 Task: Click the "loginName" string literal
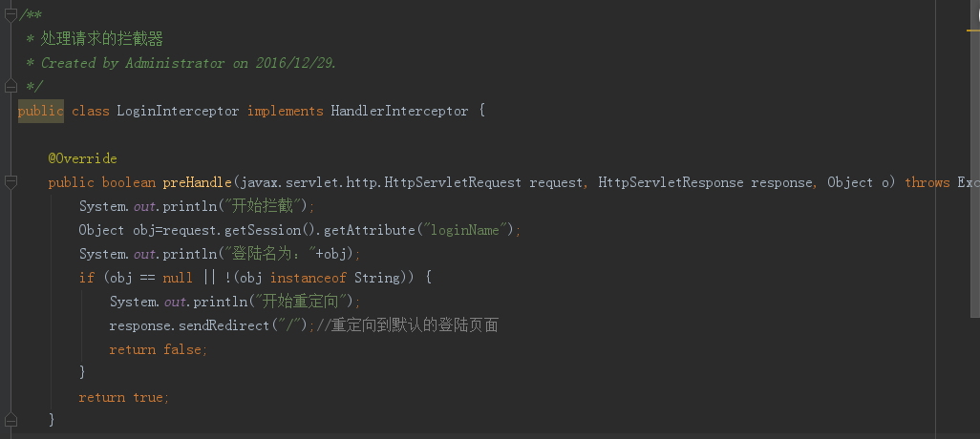(x=462, y=230)
